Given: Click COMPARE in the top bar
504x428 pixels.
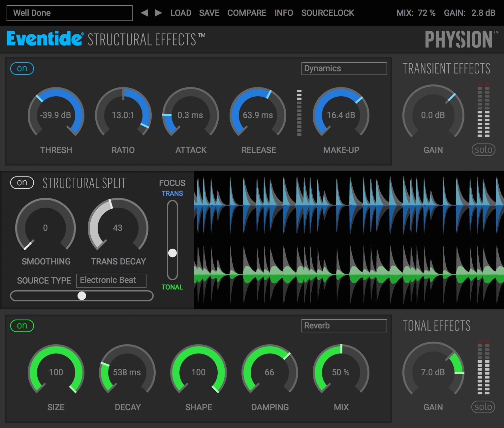Looking at the screenshot, I should click(x=247, y=13).
